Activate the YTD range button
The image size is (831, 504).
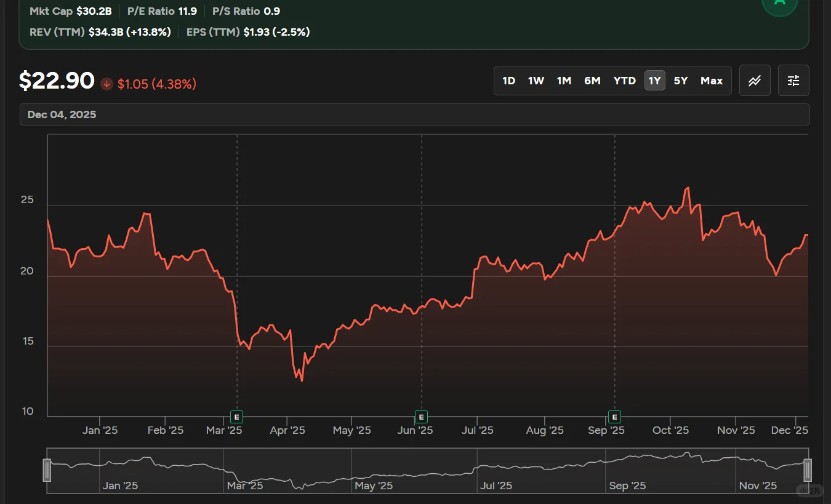[x=624, y=80]
